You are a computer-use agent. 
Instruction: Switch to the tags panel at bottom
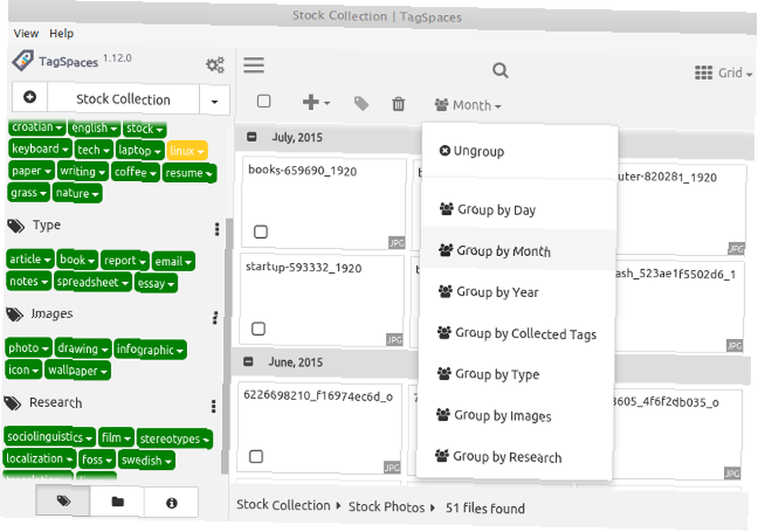pyautogui.click(x=63, y=501)
